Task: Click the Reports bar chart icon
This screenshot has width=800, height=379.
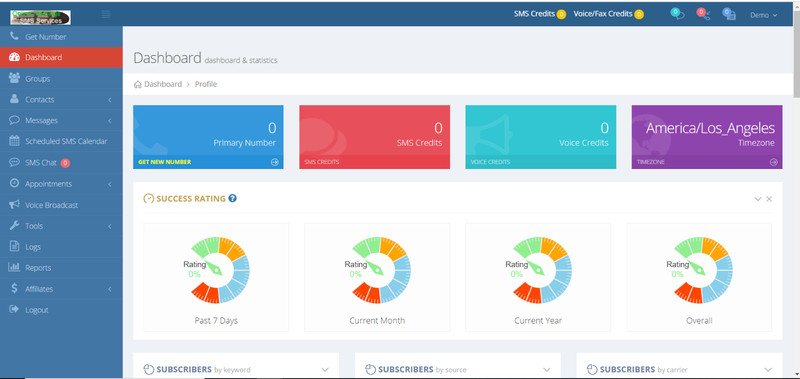Action: coord(14,267)
